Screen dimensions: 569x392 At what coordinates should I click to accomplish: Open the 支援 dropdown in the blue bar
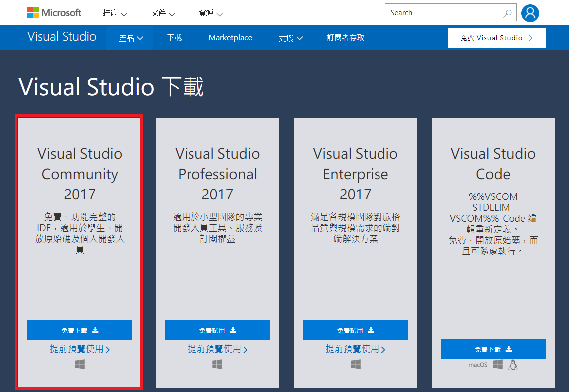click(x=290, y=38)
